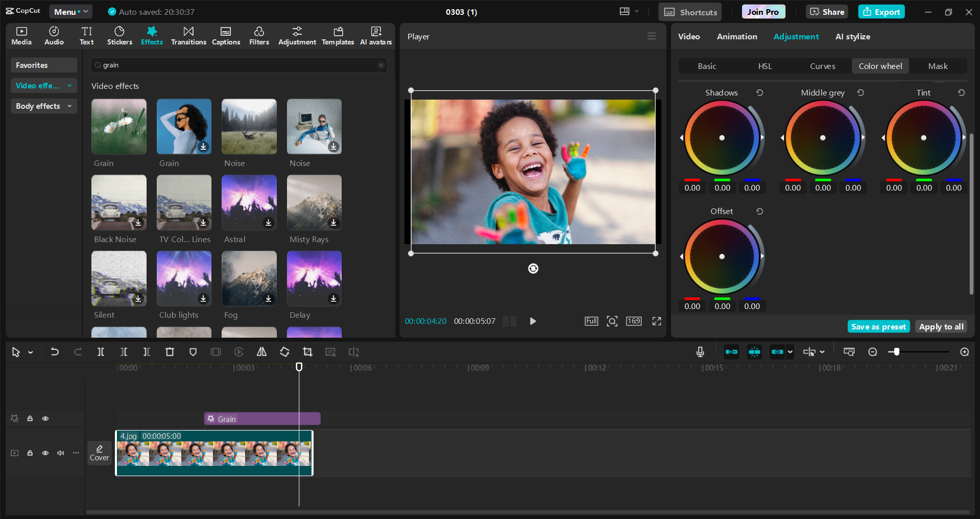
Task: Switch to the Curves tab in Adjustment
Action: [x=822, y=66]
